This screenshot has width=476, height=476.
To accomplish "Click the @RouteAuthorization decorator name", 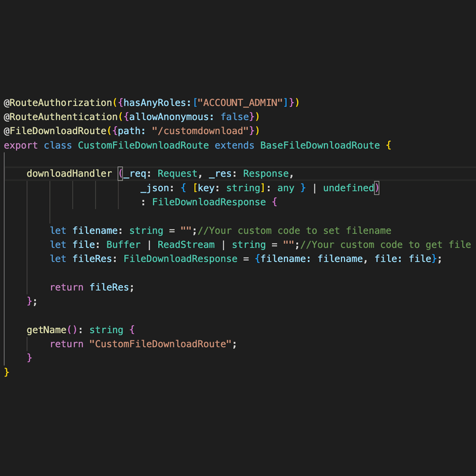I will 58,103.
